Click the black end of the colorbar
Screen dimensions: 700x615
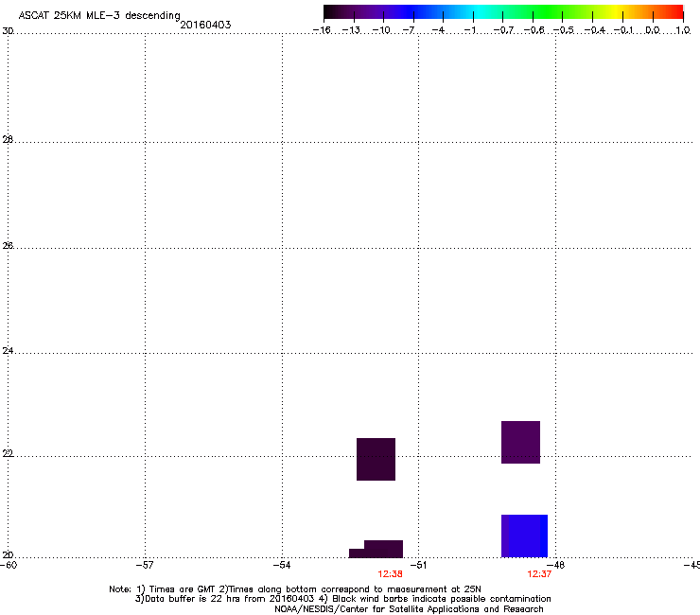(x=330, y=12)
